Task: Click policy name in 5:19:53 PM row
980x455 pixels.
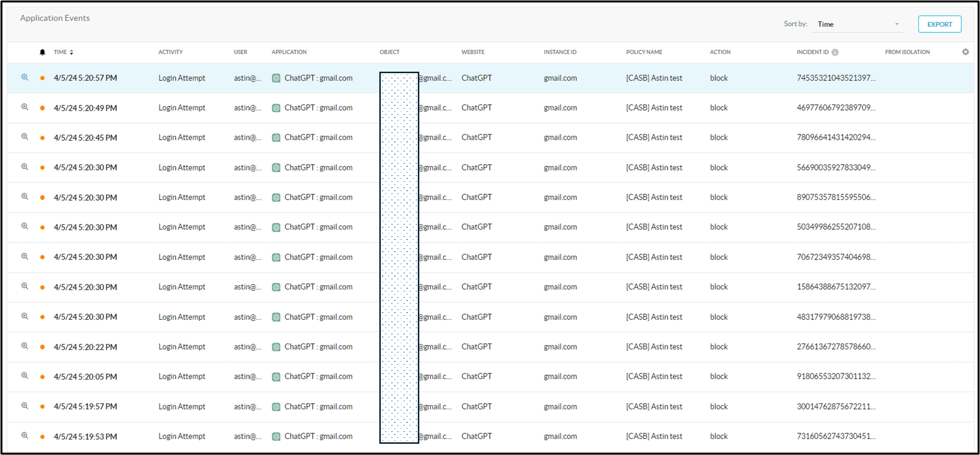Action: point(654,436)
